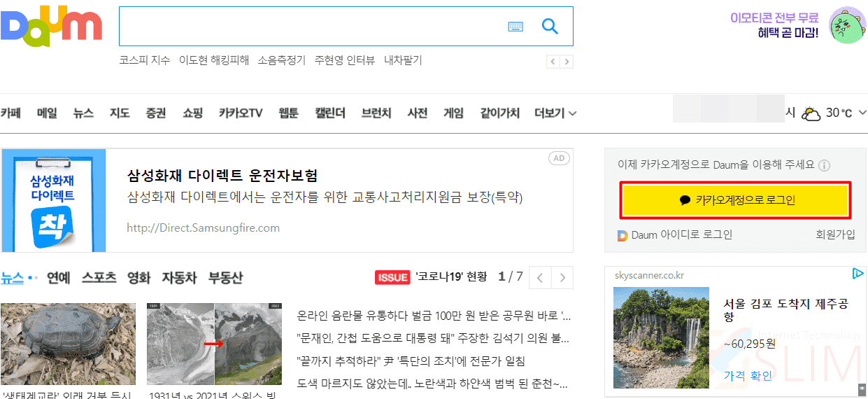Click 서울 김포 도착지 제주공항 ad title
The width and height of the screenshot is (868, 399).
click(786, 310)
